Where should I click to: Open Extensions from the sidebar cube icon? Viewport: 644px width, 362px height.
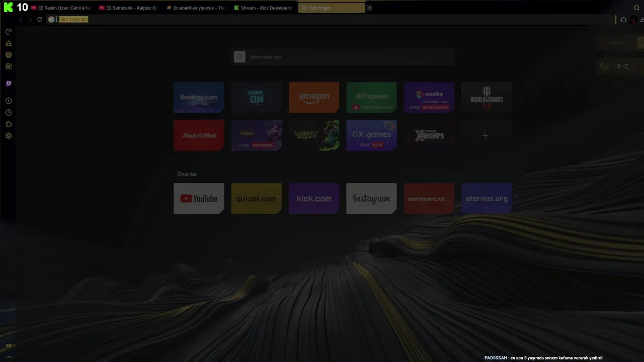9,124
